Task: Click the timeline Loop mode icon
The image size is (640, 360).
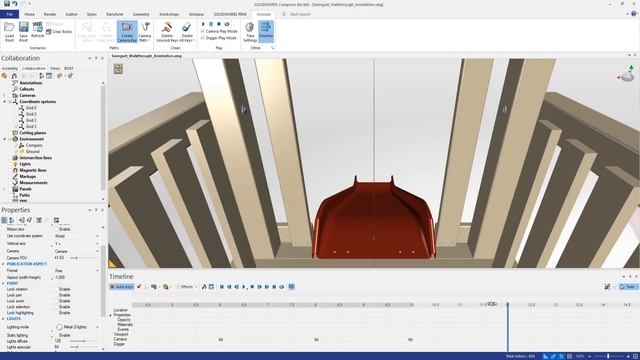Action: click(282, 287)
